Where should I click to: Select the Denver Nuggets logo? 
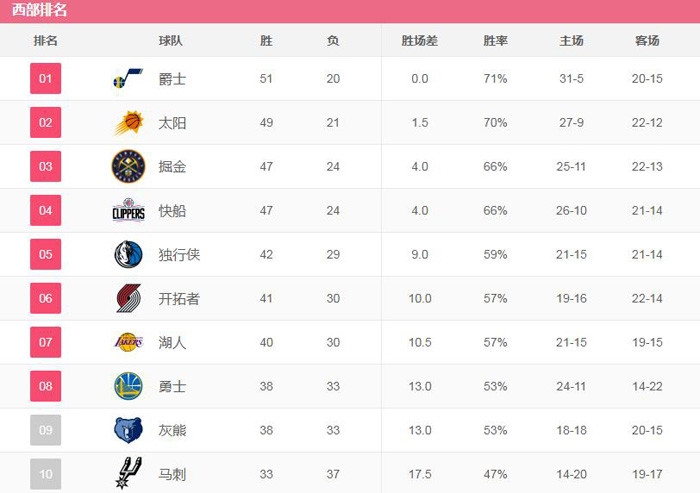point(128,166)
